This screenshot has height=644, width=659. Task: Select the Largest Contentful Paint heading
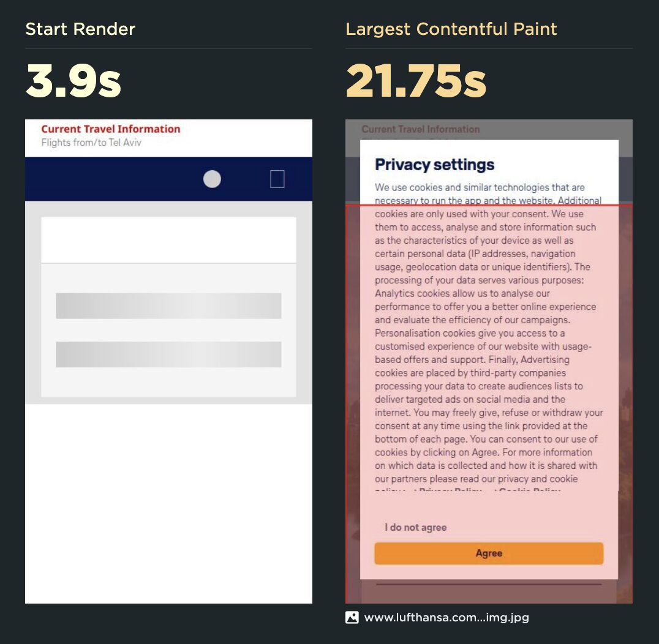point(451,29)
